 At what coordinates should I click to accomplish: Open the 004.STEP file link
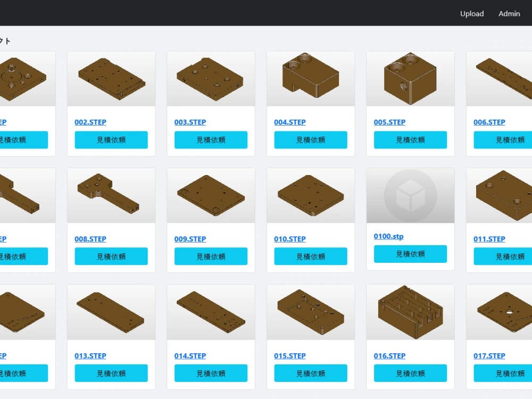coord(290,122)
